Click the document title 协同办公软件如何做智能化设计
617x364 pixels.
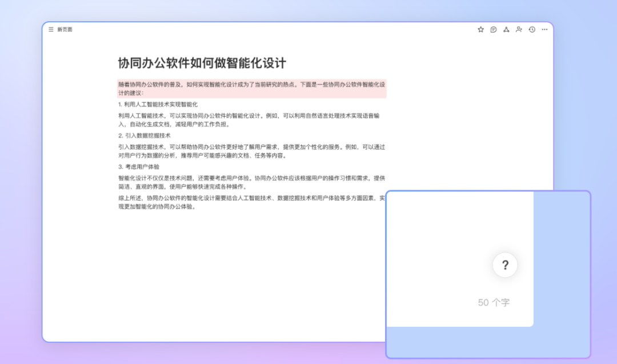point(202,63)
